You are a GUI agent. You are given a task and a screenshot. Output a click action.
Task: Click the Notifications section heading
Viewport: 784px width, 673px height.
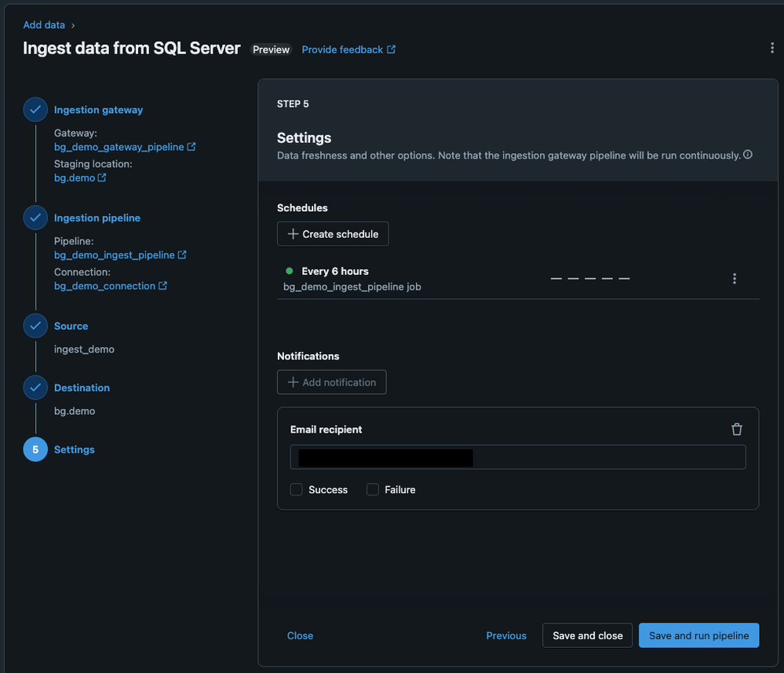308,356
